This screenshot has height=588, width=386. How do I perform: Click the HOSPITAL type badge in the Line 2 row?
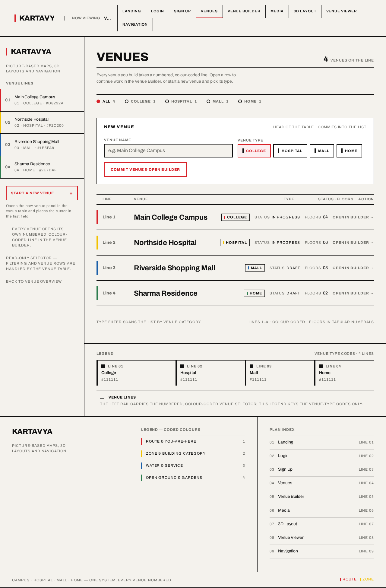coord(235,243)
